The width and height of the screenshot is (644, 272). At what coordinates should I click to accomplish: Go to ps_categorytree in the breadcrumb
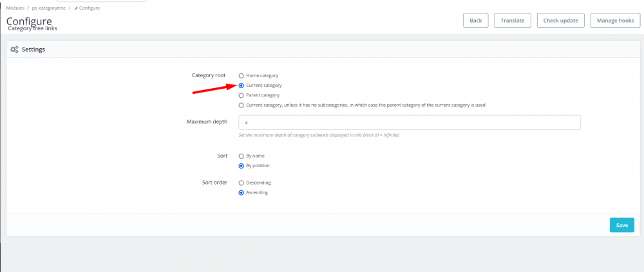49,8
